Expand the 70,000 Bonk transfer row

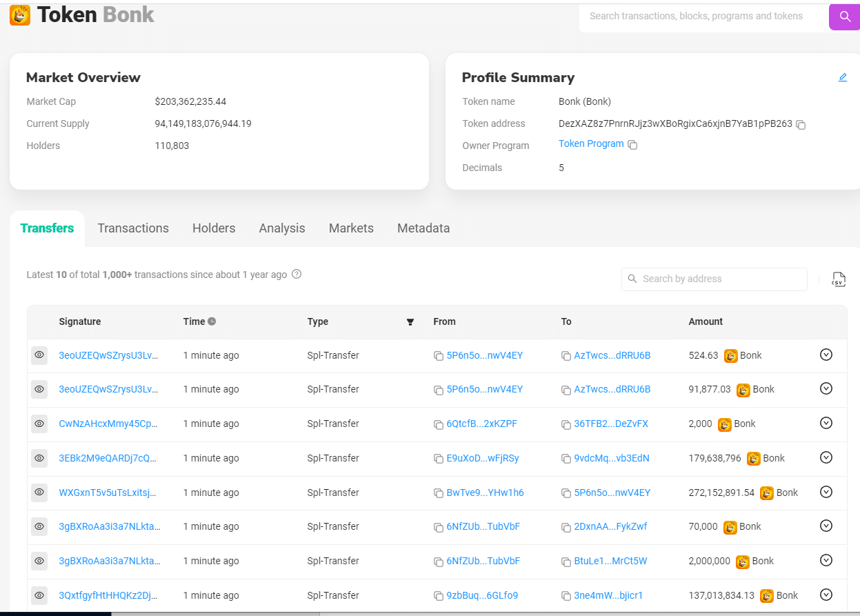click(x=826, y=526)
